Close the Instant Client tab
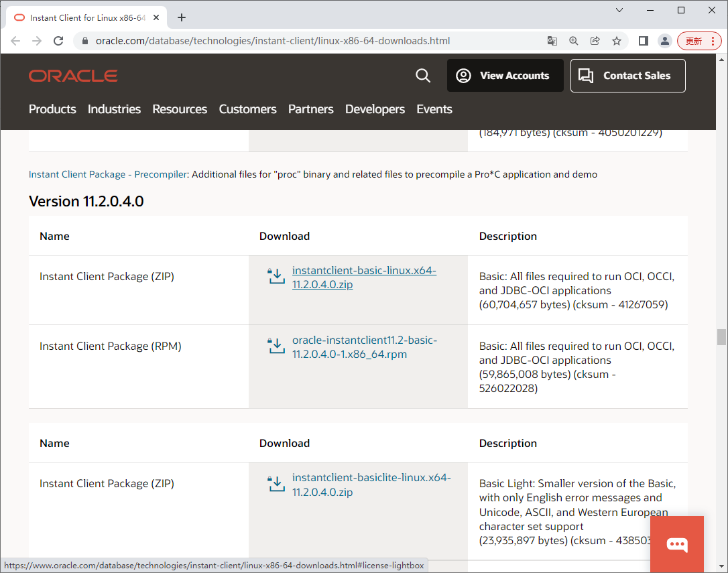 (156, 17)
